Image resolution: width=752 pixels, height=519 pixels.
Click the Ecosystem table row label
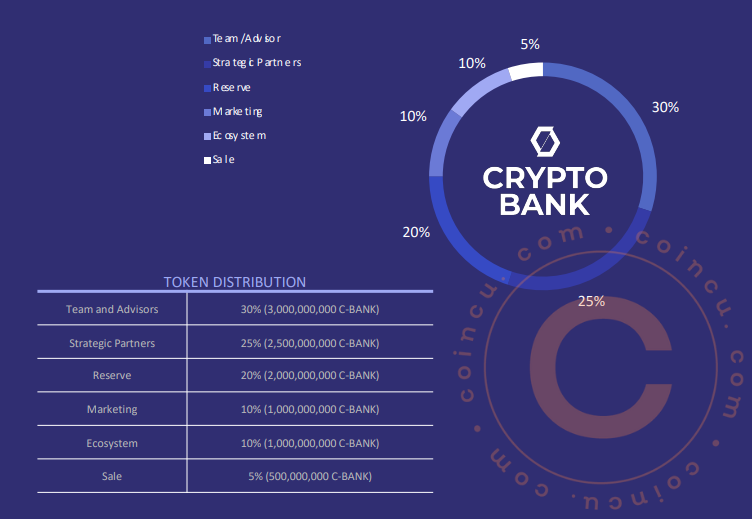point(112,443)
